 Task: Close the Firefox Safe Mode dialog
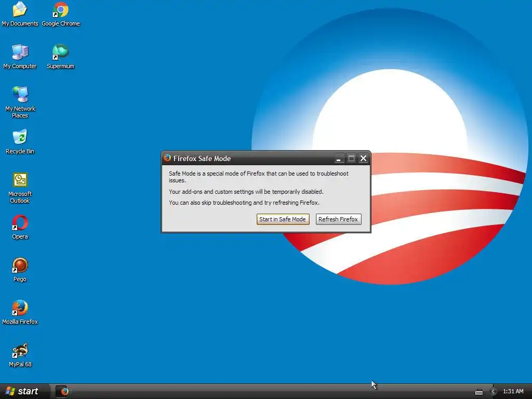(363, 158)
